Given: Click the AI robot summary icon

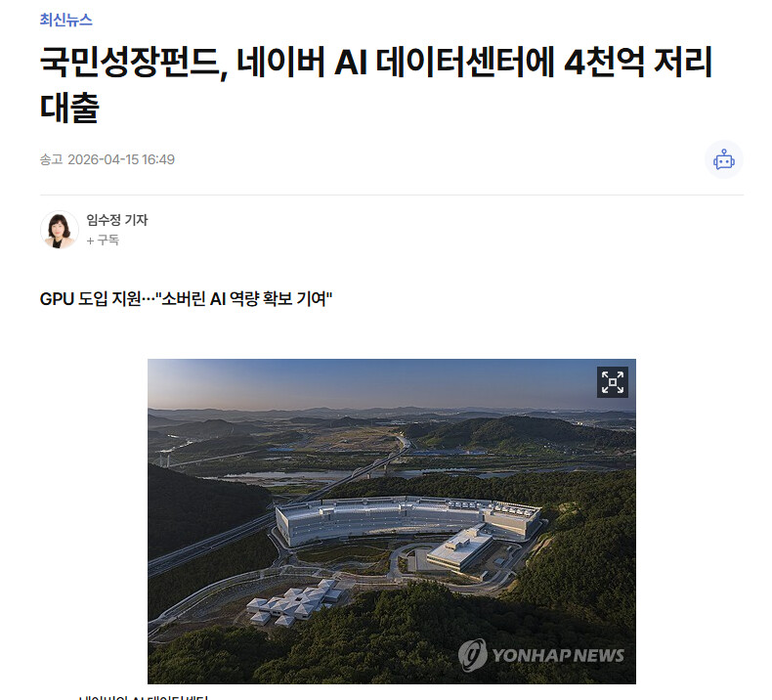Looking at the screenshot, I should point(724,159).
